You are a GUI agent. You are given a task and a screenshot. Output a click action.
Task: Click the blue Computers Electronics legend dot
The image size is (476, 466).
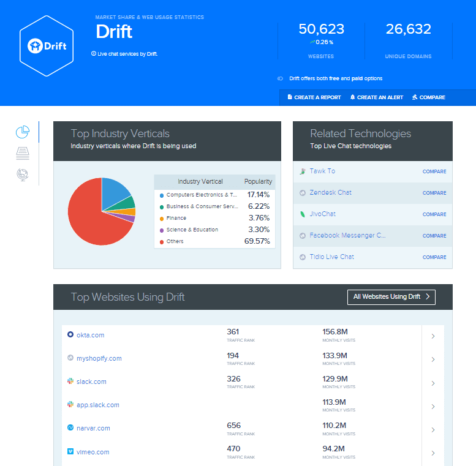pyautogui.click(x=162, y=195)
